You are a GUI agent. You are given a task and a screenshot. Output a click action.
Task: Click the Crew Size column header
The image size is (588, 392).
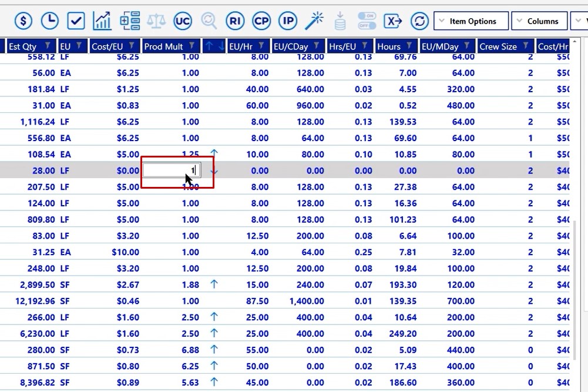(x=498, y=46)
